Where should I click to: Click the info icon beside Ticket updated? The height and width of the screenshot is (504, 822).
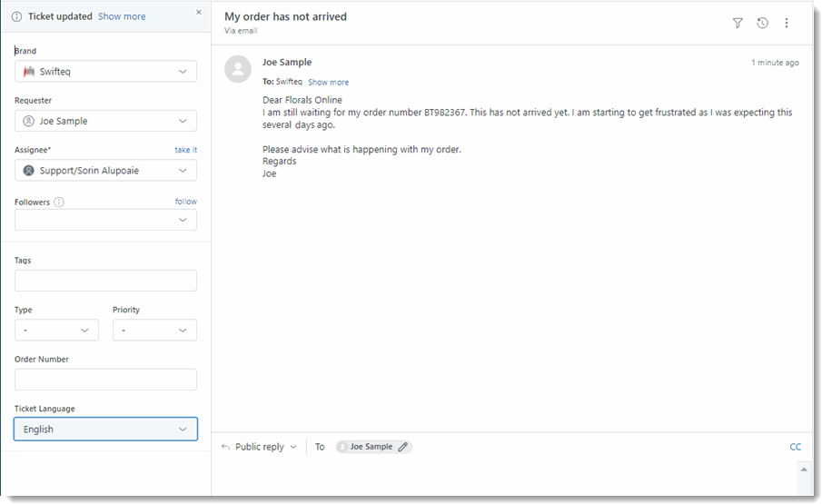[16, 16]
